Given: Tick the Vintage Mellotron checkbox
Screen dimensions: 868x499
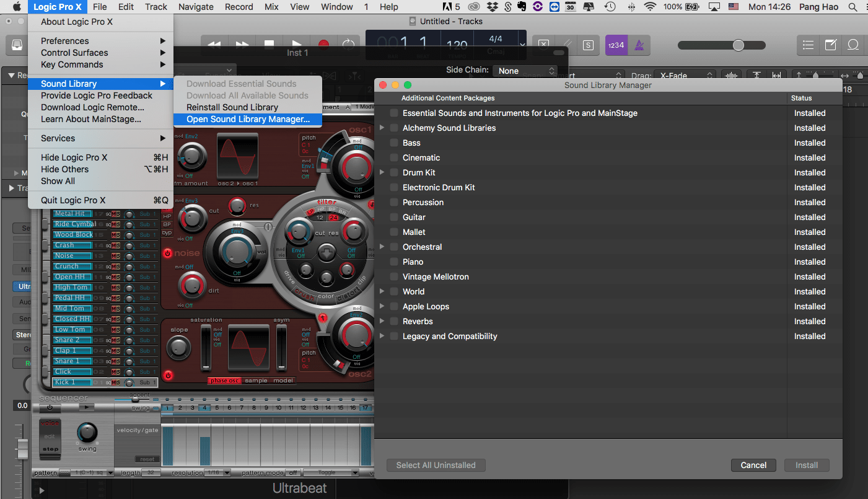Looking at the screenshot, I should click(394, 277).
